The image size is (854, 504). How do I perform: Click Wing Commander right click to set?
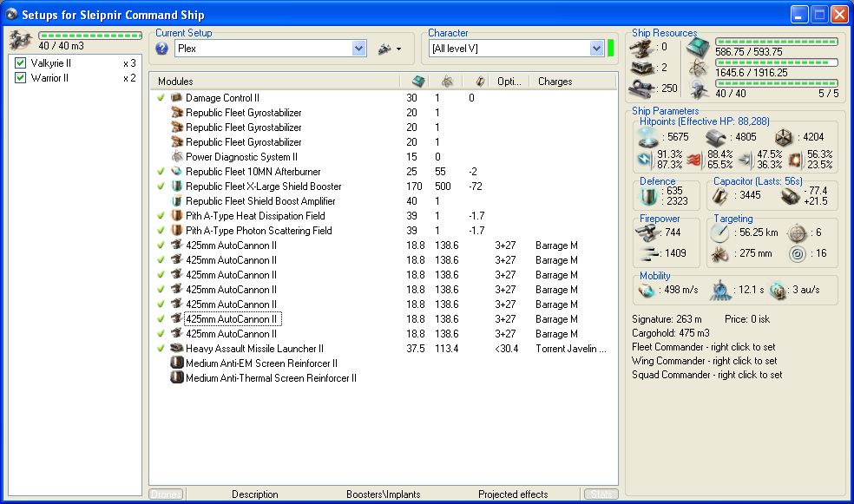coord(704,360)
